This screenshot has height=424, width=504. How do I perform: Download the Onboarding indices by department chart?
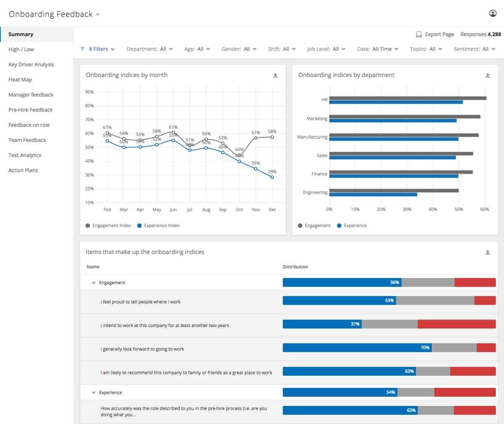[488, 75]
